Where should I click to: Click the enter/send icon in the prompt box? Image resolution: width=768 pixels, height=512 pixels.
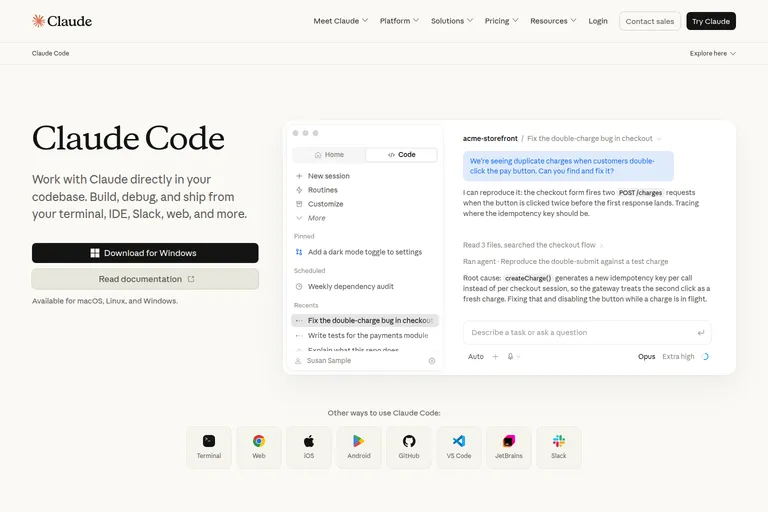(x=701, y=333)
